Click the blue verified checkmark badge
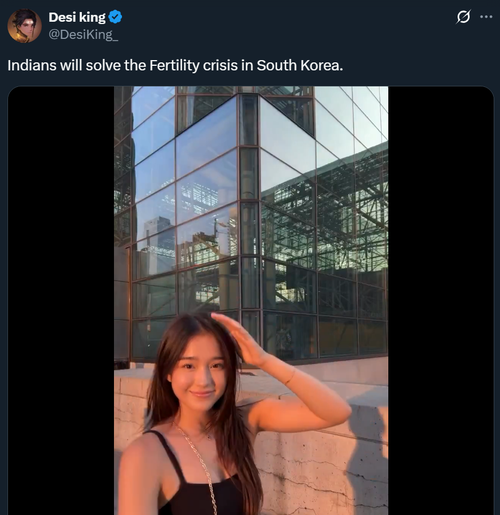Screen dimensions: 500x515 coord(115,17)
